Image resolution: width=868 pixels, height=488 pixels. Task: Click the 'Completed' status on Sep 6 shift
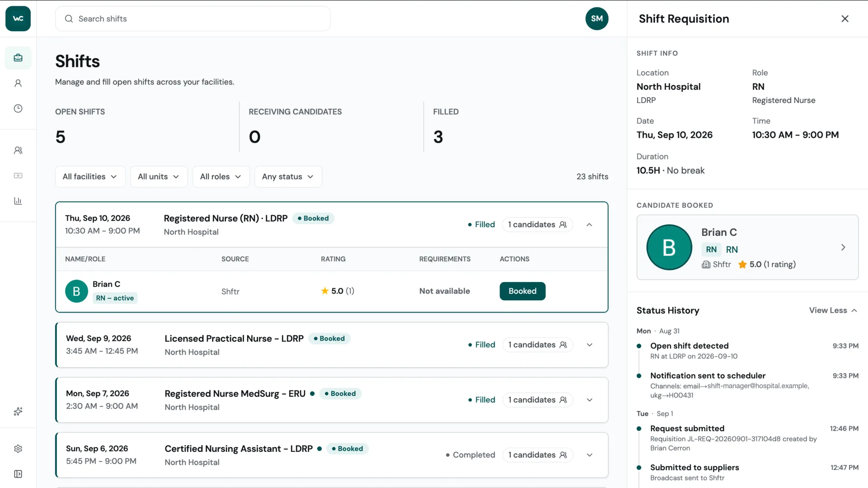[470, 455]
